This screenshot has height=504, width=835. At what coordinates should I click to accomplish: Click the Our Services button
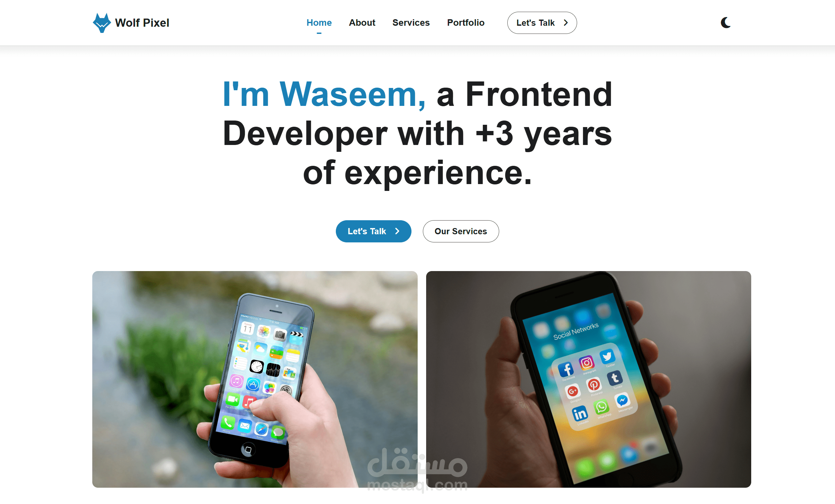point(460,231)
